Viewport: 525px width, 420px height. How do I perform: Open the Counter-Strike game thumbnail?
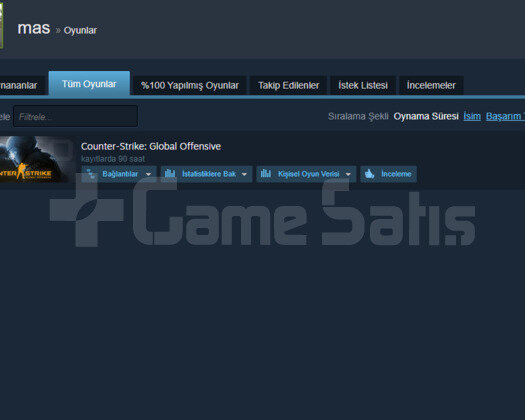point(37,159)
